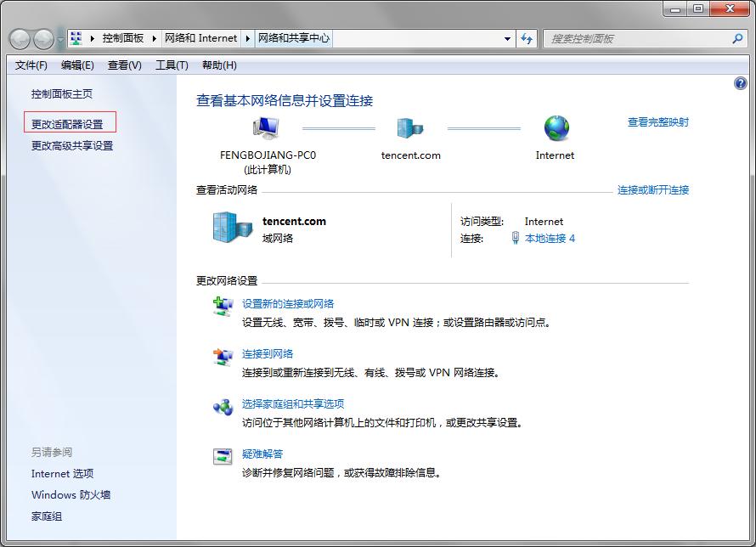This screenshot has width=756, height=547.
Task: Open 查看完整映射 link
Action: click(658, 122)
